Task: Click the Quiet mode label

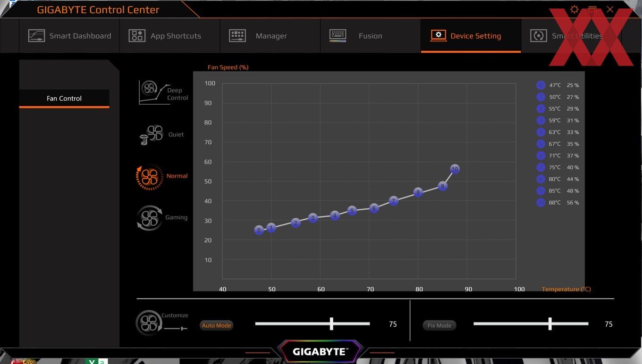Action: (176, 134)
